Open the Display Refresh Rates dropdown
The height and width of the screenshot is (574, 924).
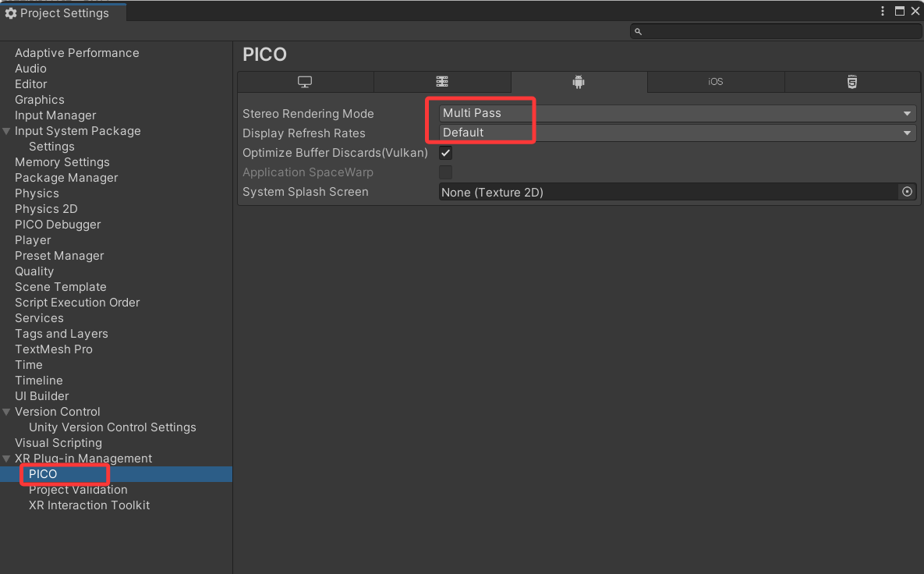click(x=677, y=133)
